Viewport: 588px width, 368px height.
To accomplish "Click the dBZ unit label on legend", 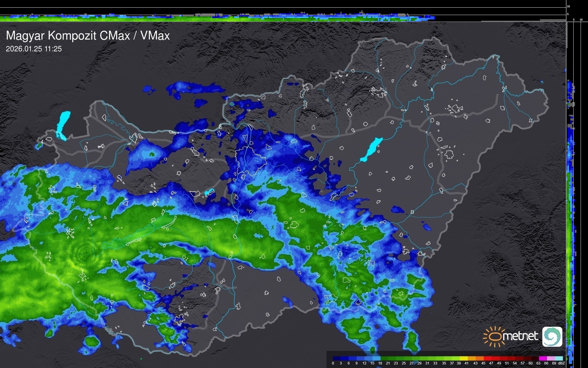I will pos(561,363).
